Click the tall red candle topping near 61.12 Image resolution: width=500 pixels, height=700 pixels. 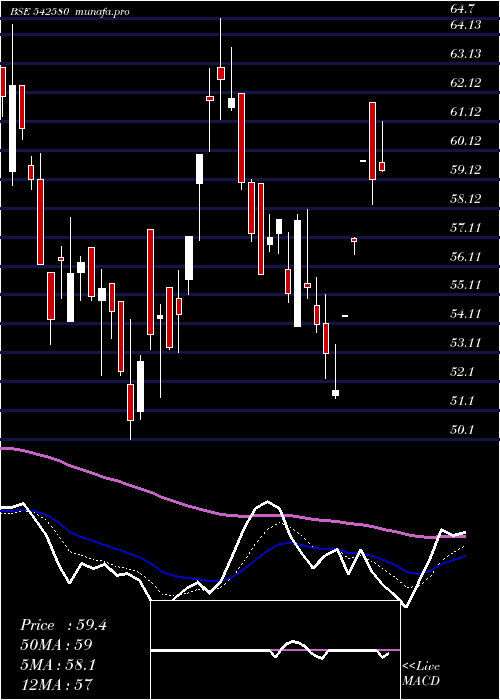pos(372,141)
